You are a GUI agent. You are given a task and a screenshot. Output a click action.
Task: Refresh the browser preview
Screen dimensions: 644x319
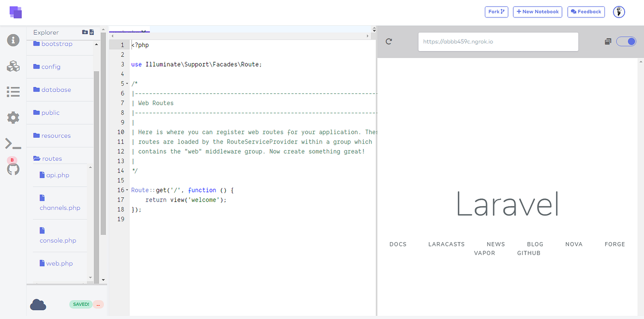pyautogui.click(x=389, y=41)
